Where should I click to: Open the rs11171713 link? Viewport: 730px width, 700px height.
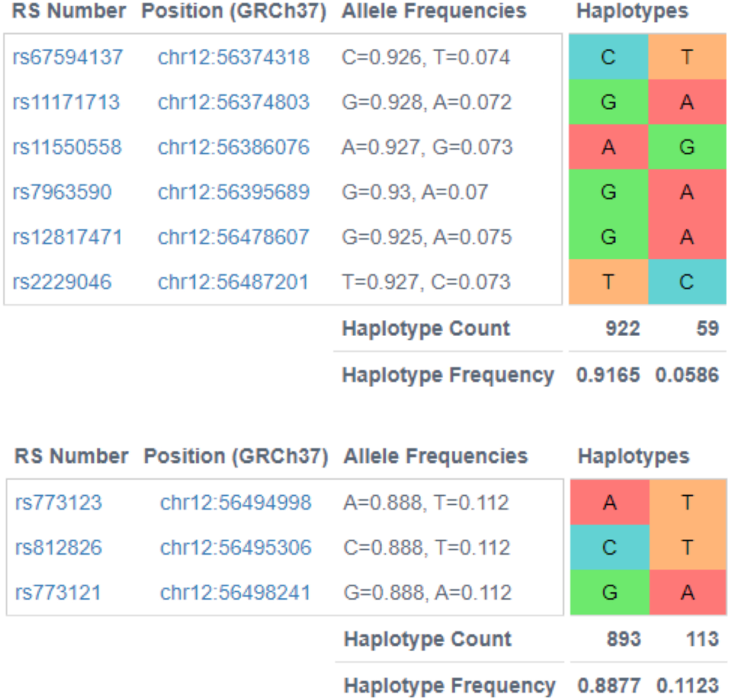click(x=66, y=102)
